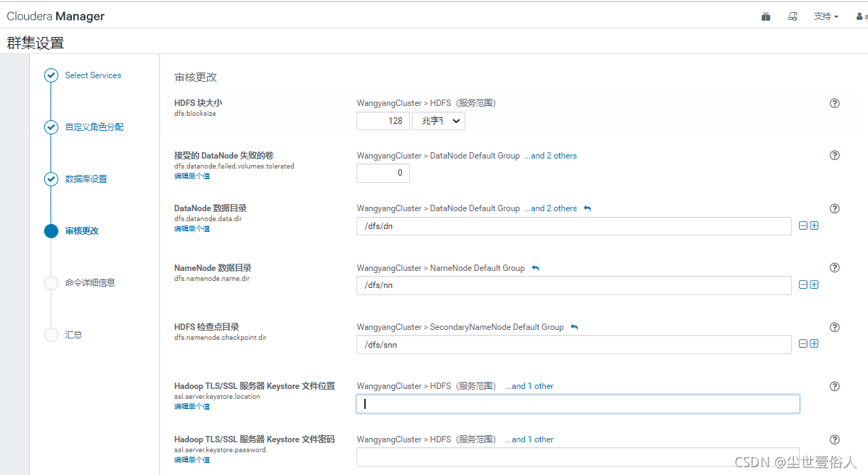The height and width of the screenshot is (475, 868).
Task: Click the user account icon in header
Action: pos(860,16)
